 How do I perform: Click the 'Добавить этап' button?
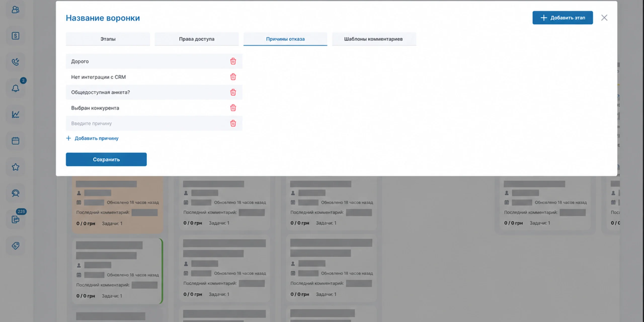(x=562, y=18)
